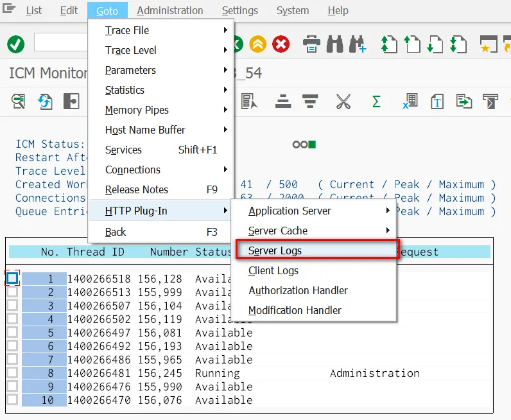Expand the Trace Level submenu
511x420 pixels.
[x=161, y=50]
